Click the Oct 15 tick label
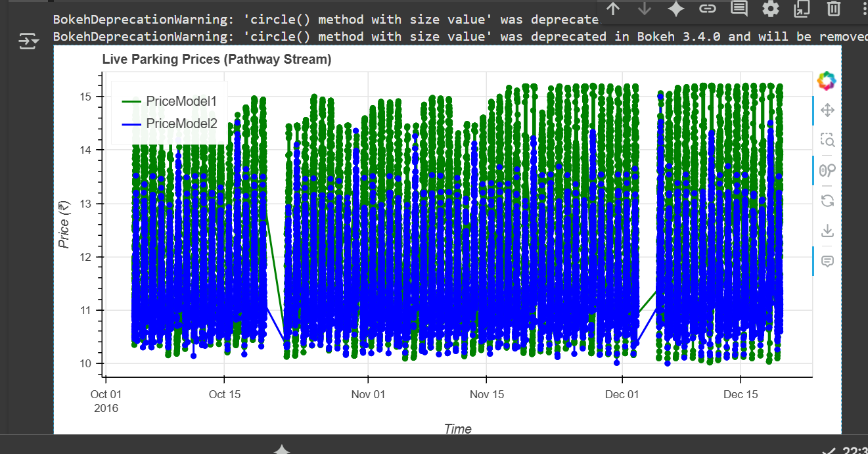 tap(225, 394)
